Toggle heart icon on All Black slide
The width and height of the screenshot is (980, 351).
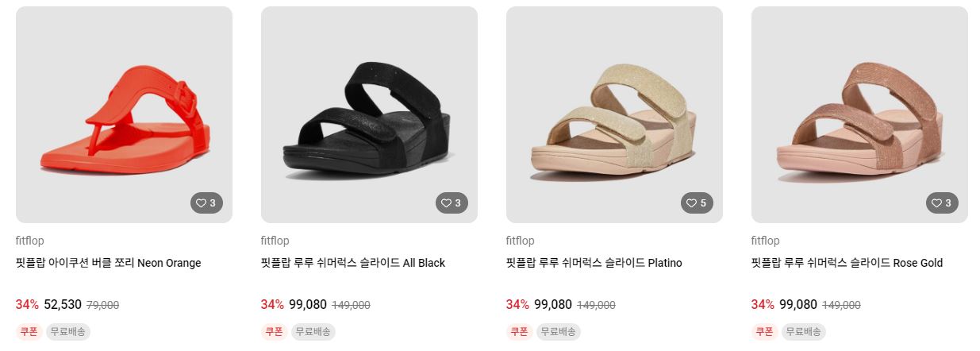pos(452,203)
